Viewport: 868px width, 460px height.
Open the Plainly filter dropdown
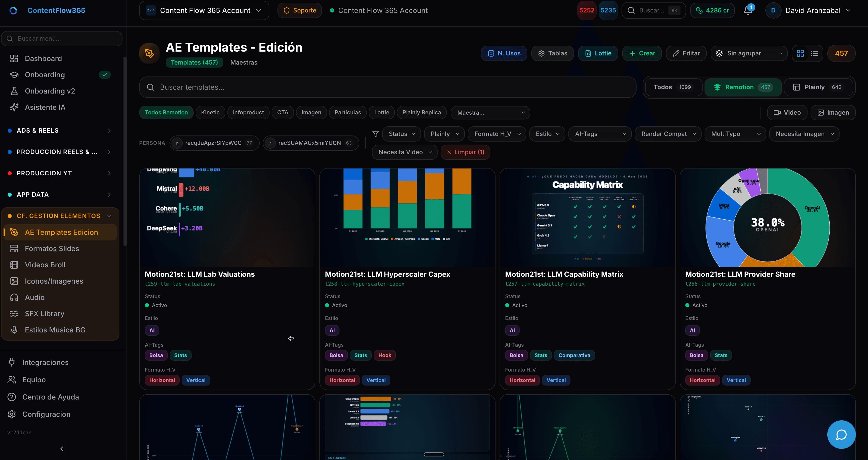(444, 134)
